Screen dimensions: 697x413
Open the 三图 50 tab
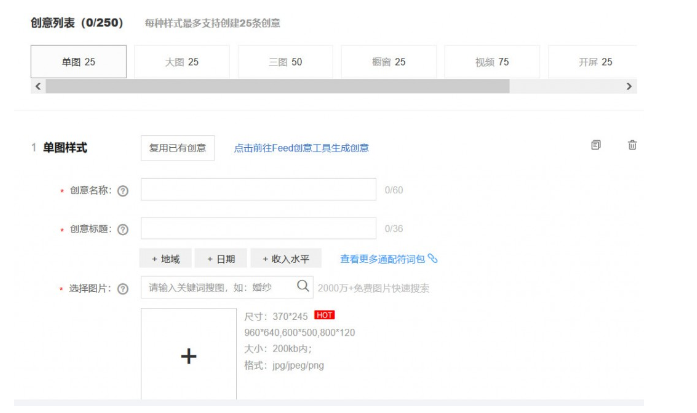click(285, 62)
